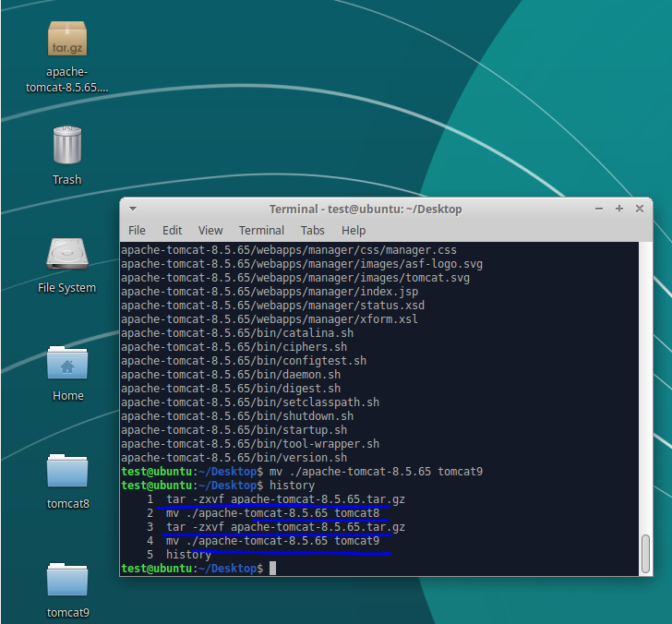Click the line ending 'manager/index.jsp'
Viewport: 672px width, 624px height.
pyautogui.click(x=270, y=292)
